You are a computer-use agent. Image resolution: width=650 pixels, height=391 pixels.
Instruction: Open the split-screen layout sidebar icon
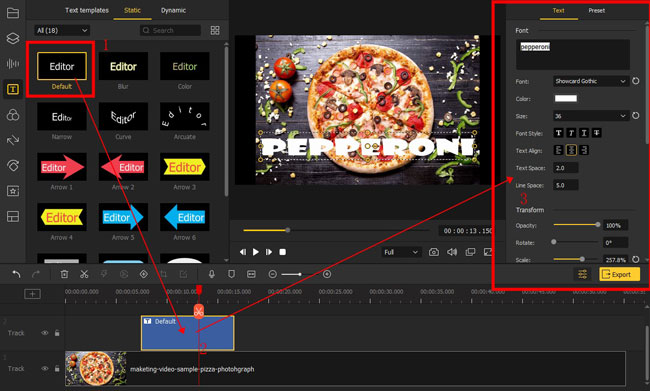pyautogui.click(x=13, y=216)
